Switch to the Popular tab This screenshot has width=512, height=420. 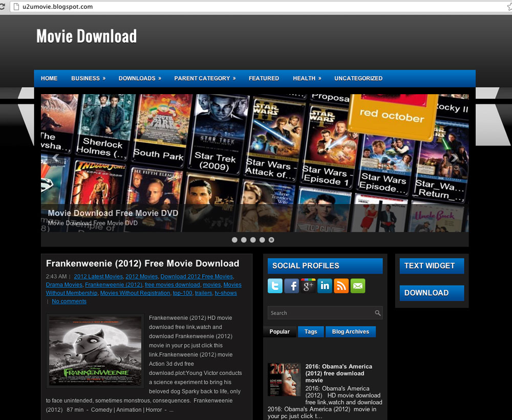(x=280, y=331)
